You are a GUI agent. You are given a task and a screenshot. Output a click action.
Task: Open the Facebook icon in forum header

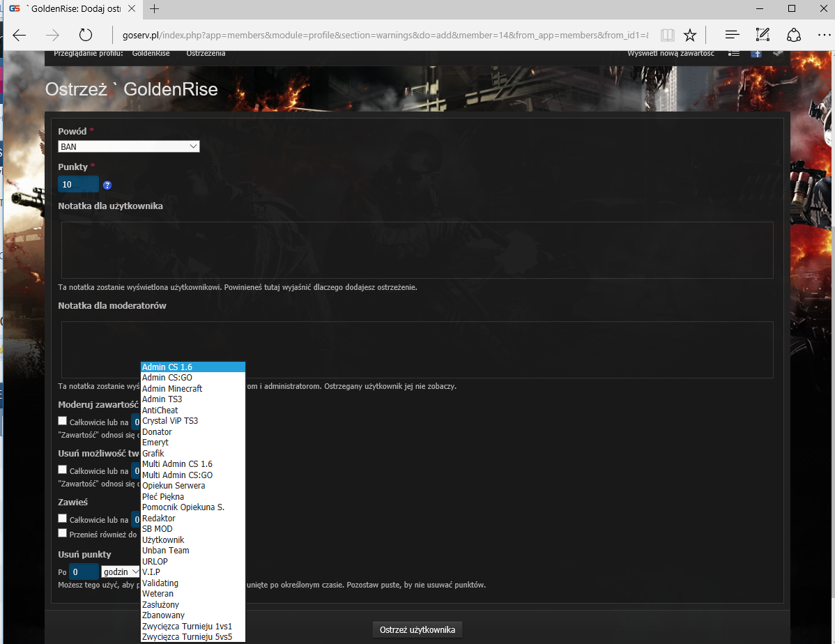pyautogui.click(x=756, y=53)
